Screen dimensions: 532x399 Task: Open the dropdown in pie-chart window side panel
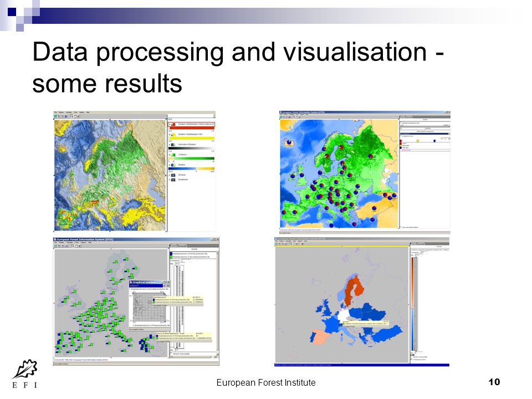(x=445, y=139)
